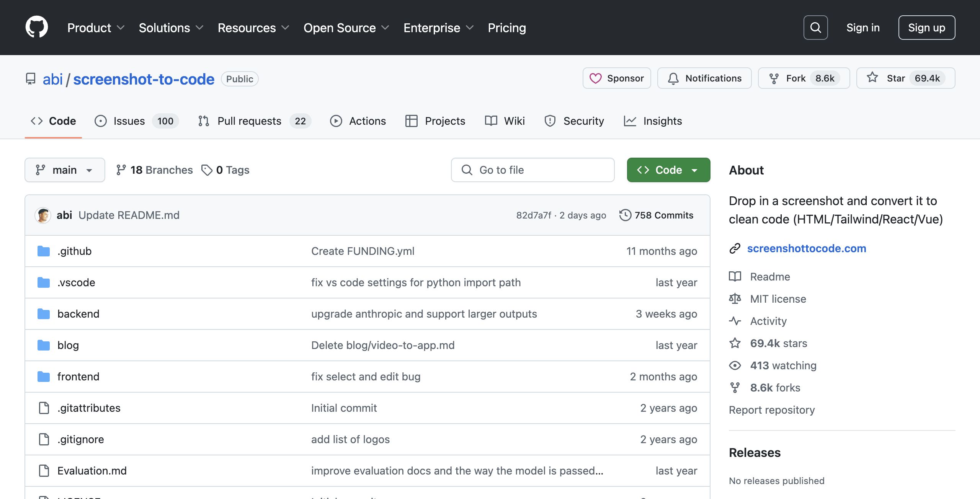
Task: Click the Notifications bell icon
Action: (x=673, y=78)
